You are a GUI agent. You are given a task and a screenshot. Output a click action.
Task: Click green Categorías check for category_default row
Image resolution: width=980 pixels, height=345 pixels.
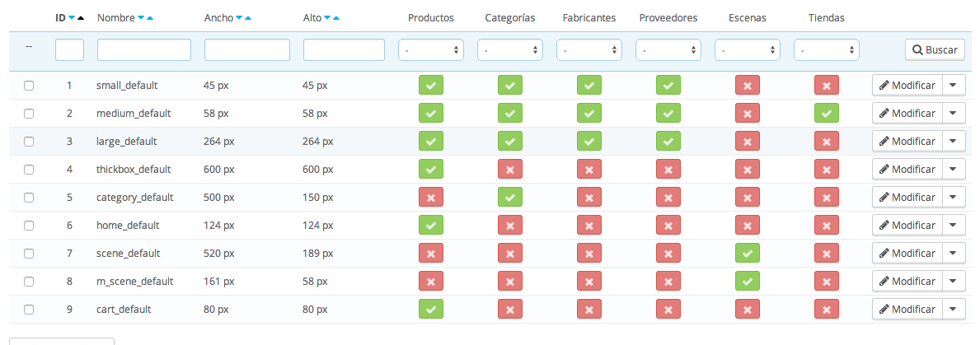[509, 197]
